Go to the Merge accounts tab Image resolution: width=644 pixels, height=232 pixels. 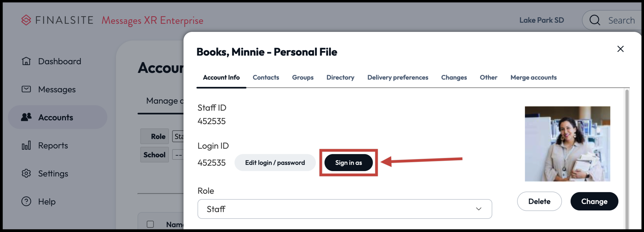click(534, 77)
